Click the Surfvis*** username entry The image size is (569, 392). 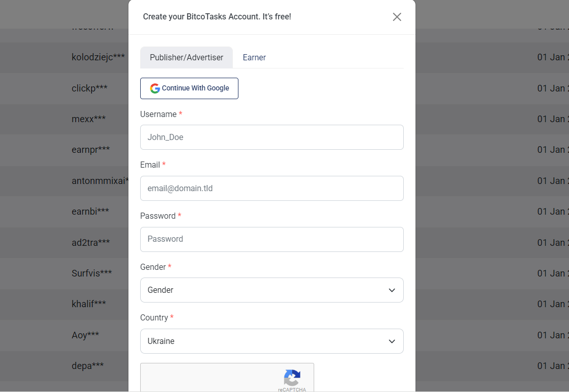point(92,273)
